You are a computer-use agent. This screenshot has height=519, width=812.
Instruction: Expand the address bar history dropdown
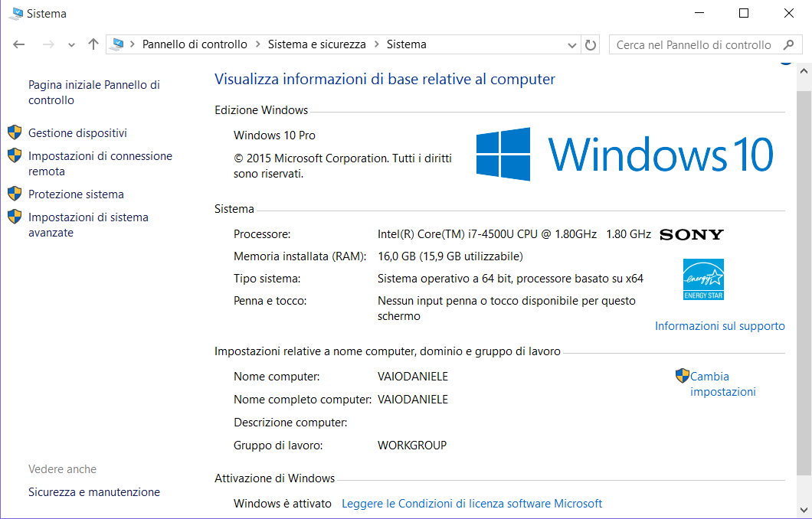tap(571, 45)
